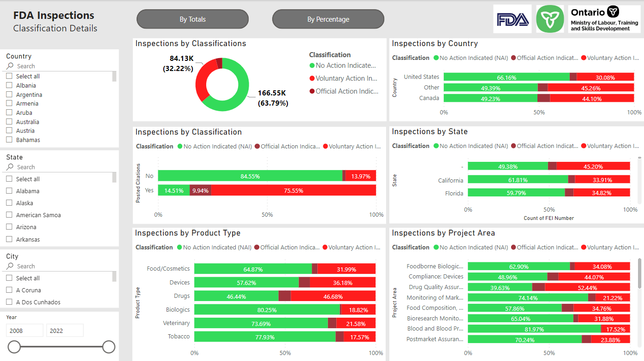Enable Select all in City filter
This screenshot has width=644, height=361.
(x=9, y=278)
